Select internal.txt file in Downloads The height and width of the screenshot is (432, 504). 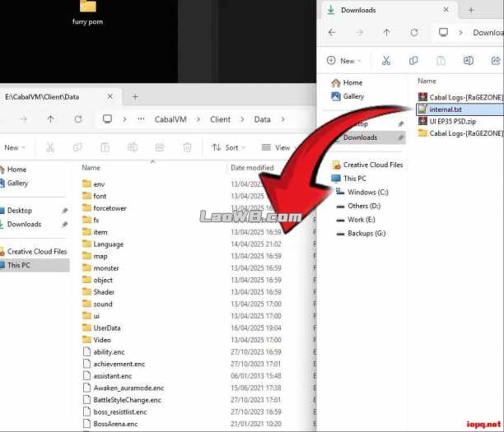(460, 109)
